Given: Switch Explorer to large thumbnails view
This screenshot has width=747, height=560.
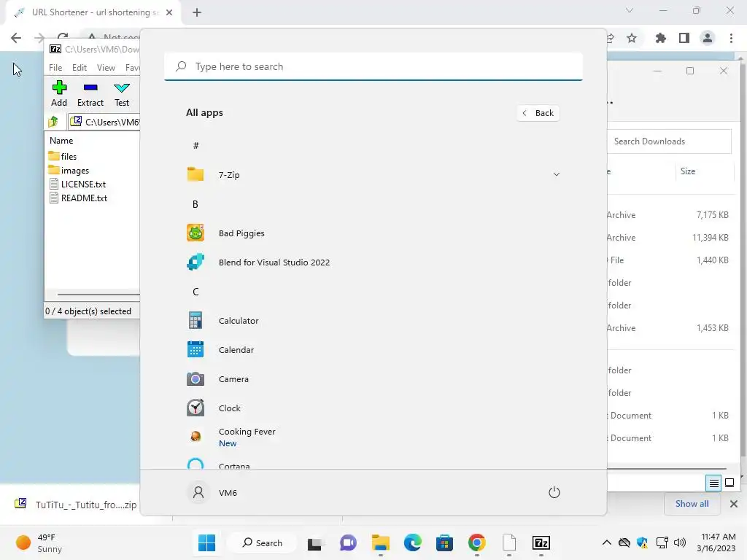Looking at the screenshot, I should (x=729, y=483).
